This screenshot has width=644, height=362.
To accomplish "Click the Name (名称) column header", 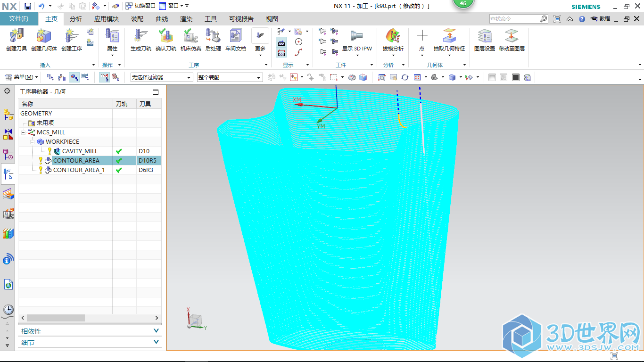I will pyautogui.click(x=66, y=104).
